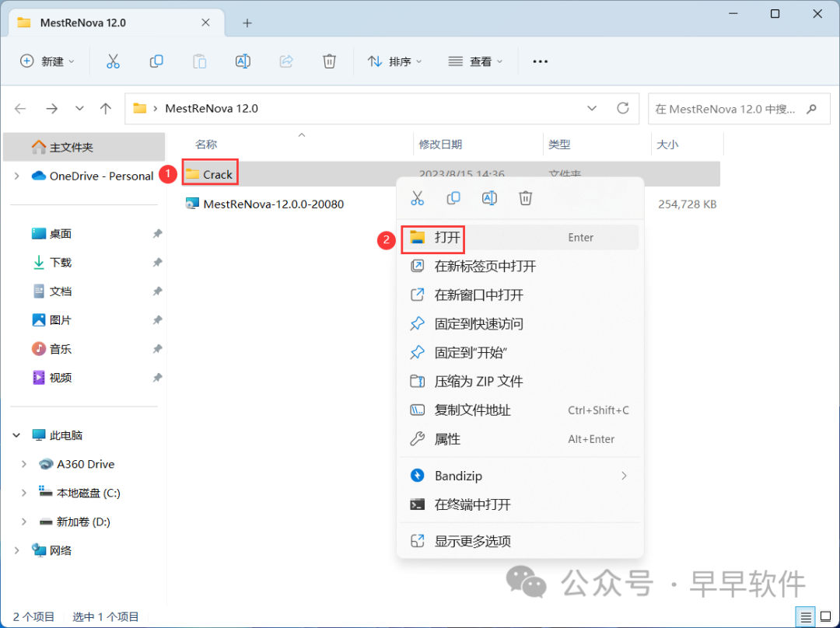Select 打开 in the context menu
Image resolution: width=840 pixels, height=628 pixels.
coord(447,238)
